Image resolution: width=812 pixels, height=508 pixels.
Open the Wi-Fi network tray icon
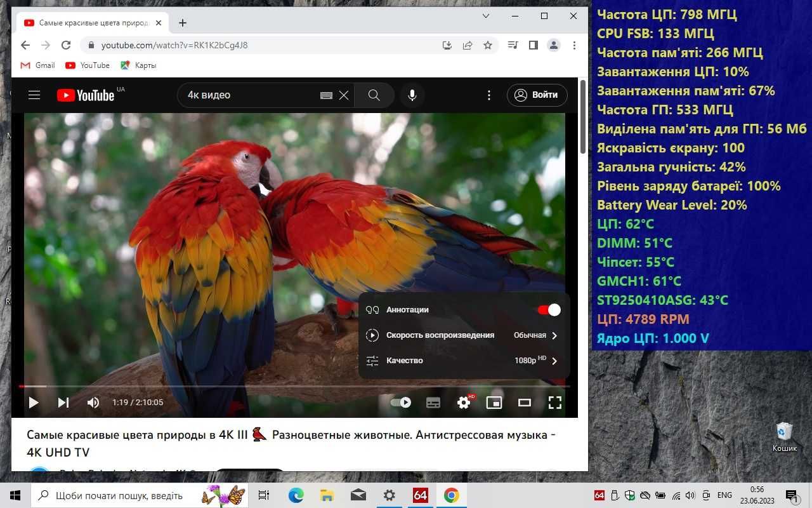[x=676, y=495]
